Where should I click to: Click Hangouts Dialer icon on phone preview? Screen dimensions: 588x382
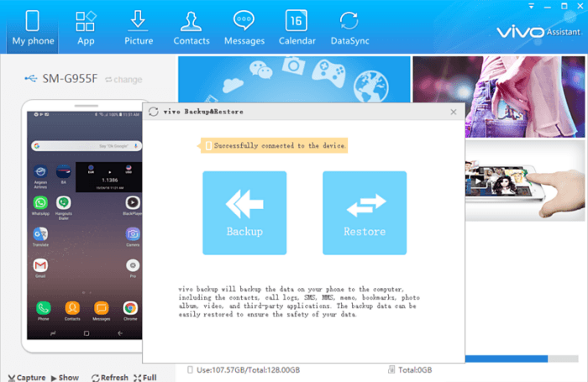click(x=63, y=203)
